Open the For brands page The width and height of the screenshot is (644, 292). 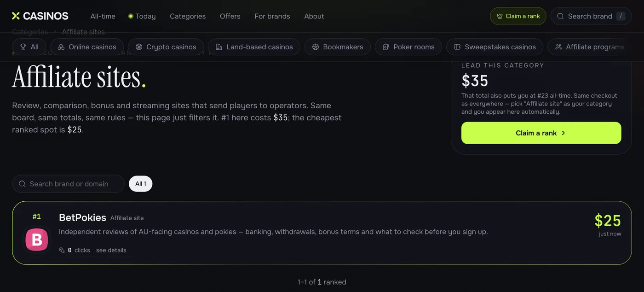(272, 16)
